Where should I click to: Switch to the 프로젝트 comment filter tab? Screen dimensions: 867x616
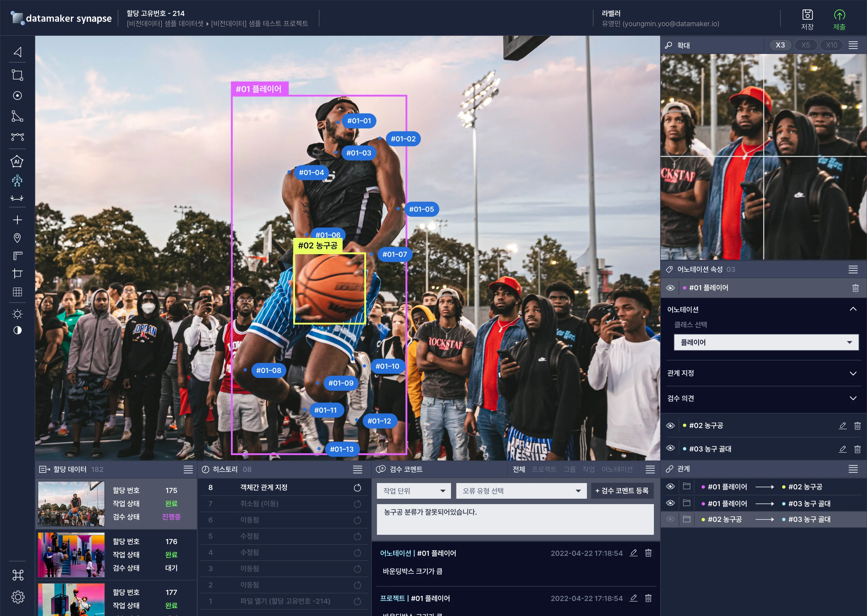click(544, 469)
